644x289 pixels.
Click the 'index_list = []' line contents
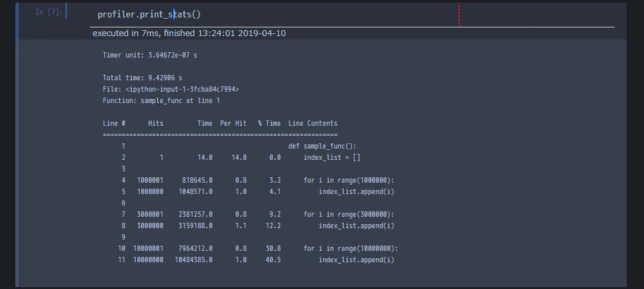[332, 157]
